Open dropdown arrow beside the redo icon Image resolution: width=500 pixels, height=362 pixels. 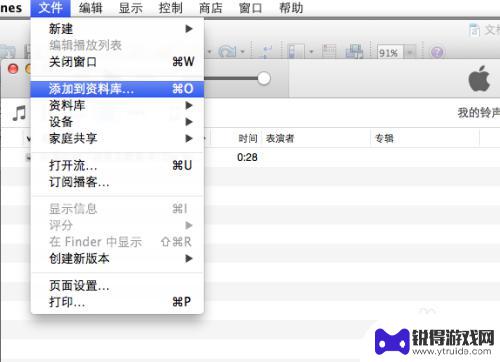[243, 52]
